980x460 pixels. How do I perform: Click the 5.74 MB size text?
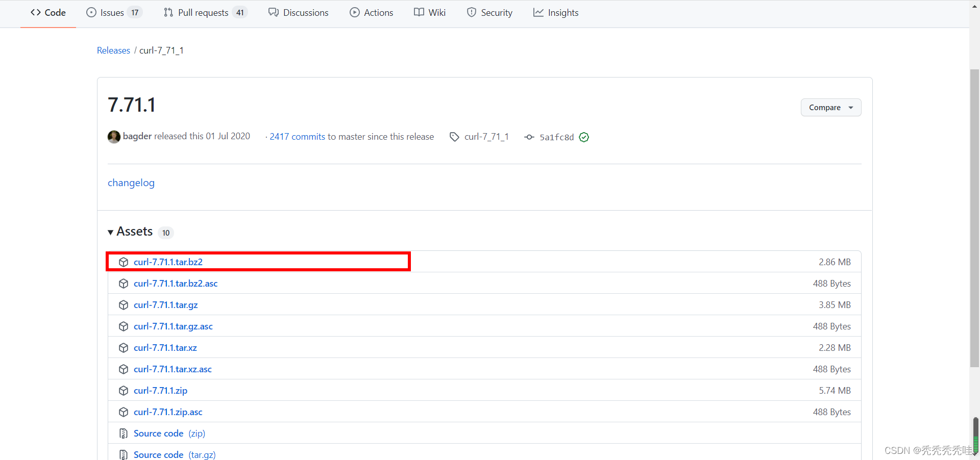point(835,391)
